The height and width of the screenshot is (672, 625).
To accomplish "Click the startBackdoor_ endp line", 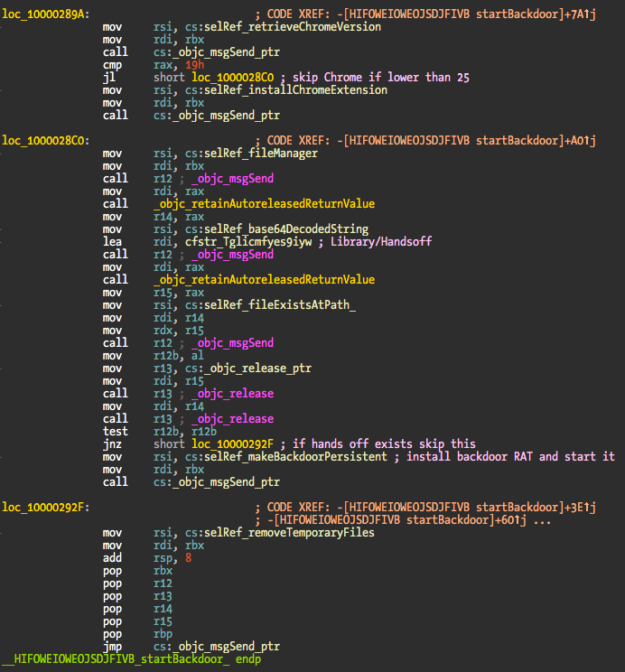I will pos(132,659).
